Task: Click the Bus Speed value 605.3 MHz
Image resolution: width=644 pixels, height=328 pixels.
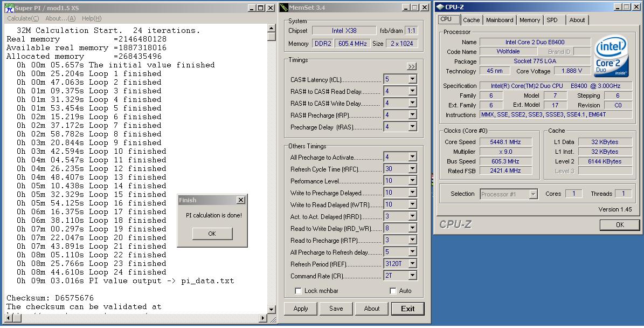Action: (505, 161)
